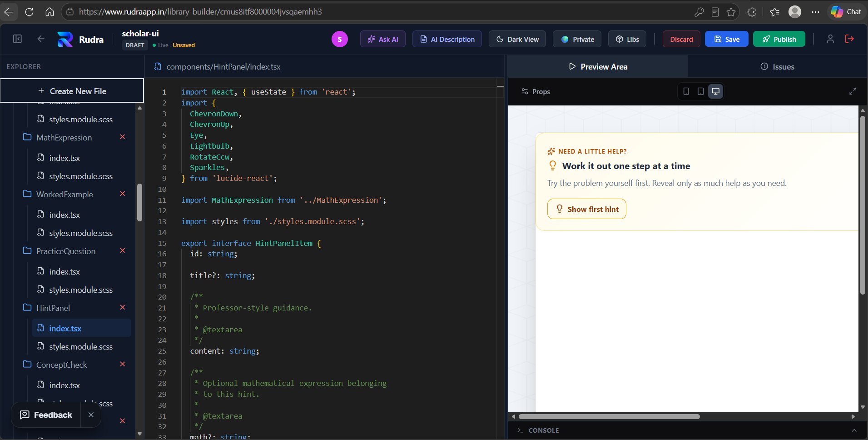This screenshot has width=868, height=440.
Task: Delete the MathExpression folder
Action: click(x=123, y=137)
